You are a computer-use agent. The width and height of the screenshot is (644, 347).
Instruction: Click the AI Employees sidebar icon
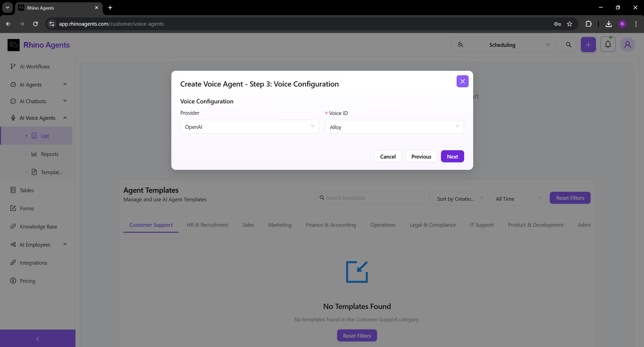pyautogui.click(x=13, y=244)
